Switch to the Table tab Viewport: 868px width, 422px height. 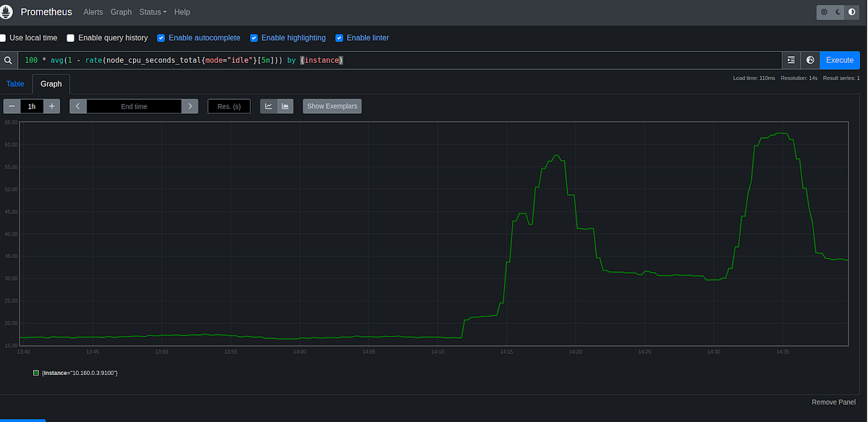pyautogui.click(x=14, y=84)
